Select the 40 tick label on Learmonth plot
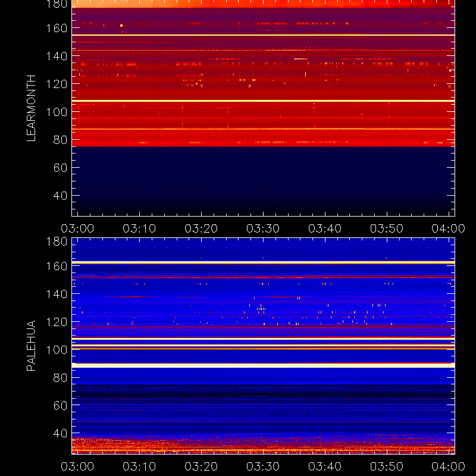The width and height of the screenshot is (476, 476). tap(60, 196)
